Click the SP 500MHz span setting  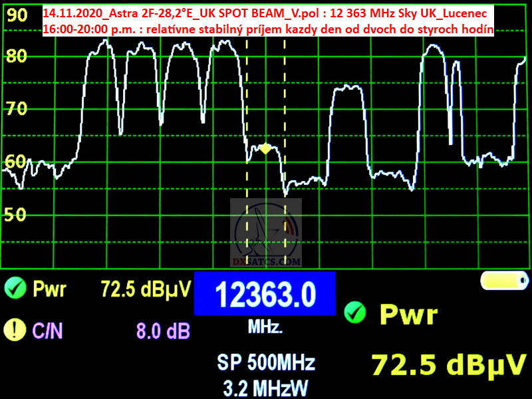point(266,362)
